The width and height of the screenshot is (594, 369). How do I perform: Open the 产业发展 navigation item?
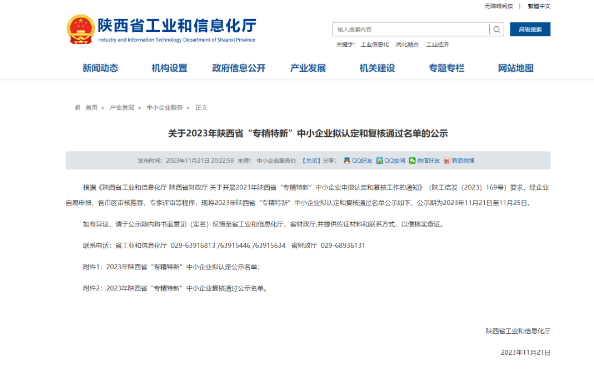(308, 68)
